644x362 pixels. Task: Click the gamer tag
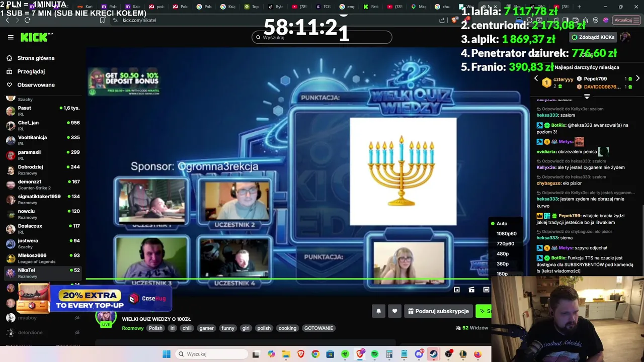pyautogui.click(x=207, y=328)
